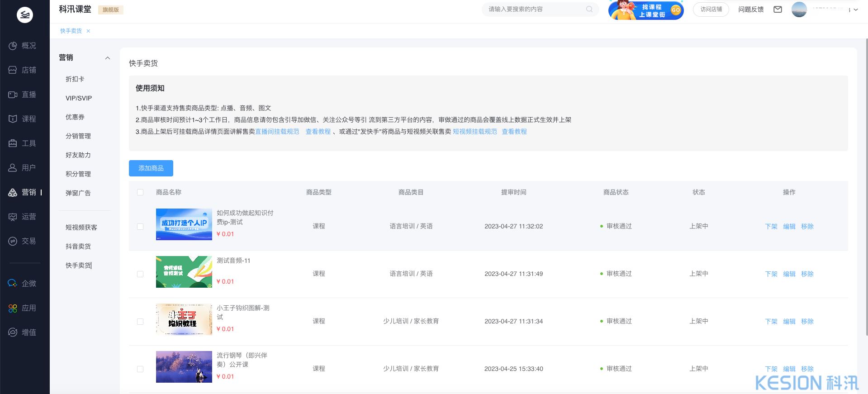Viewport: 868px width, 394px height.
Task: Click 移除 for 测试音频-11 row
Action: coord(807,274)
